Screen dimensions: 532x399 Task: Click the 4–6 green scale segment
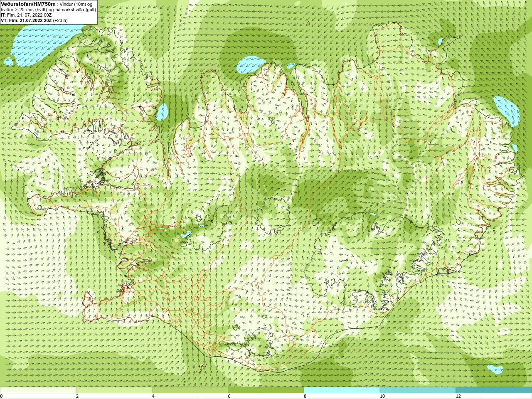pos(190,390)
